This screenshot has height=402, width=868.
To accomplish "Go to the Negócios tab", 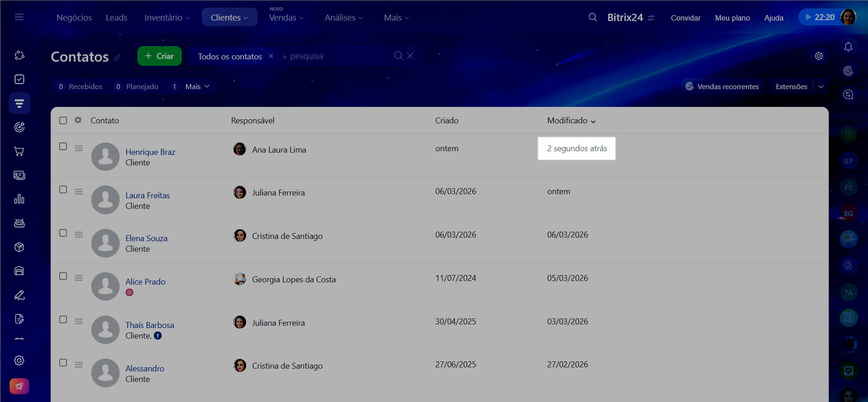I will tap(74, 17).
